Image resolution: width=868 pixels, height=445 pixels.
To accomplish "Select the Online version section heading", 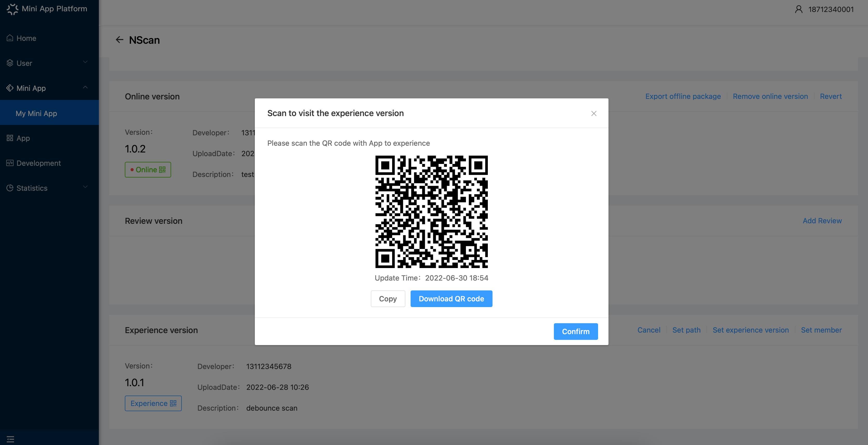I will (x=152, y=96).
